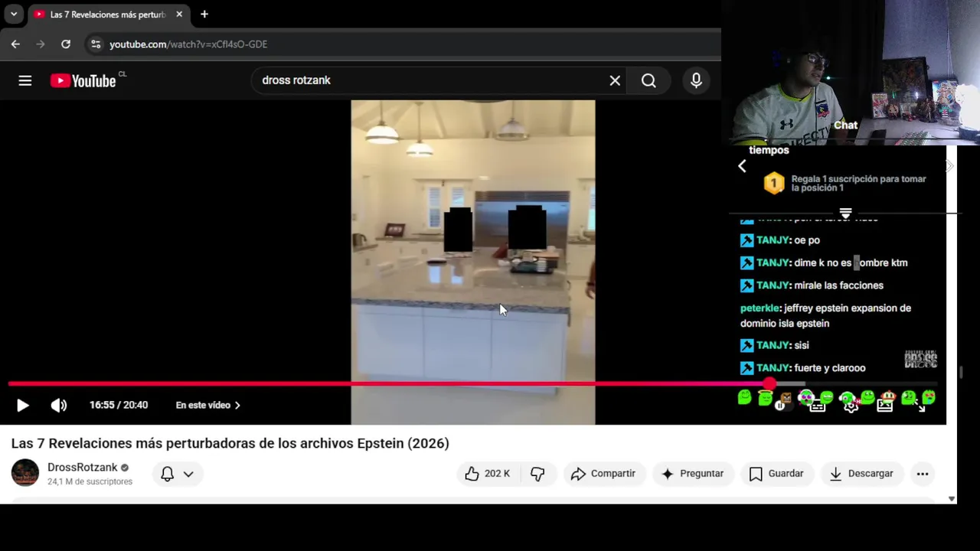
Task: Open the YouTube guide hamburger menu
Action: (25, 80)
